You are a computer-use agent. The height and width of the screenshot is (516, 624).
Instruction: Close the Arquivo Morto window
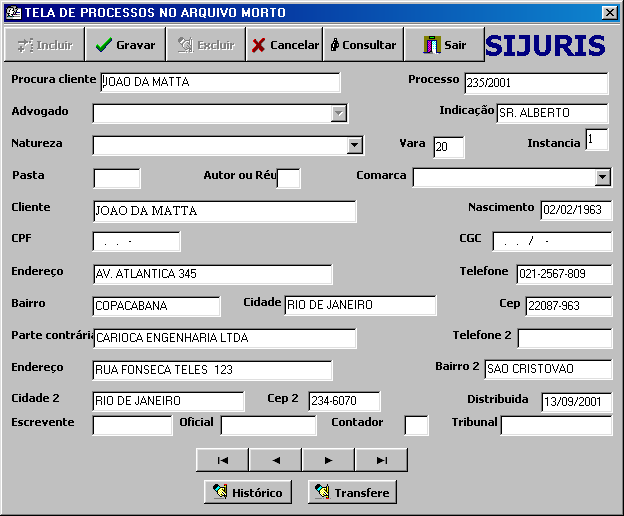tap(609, 13)
